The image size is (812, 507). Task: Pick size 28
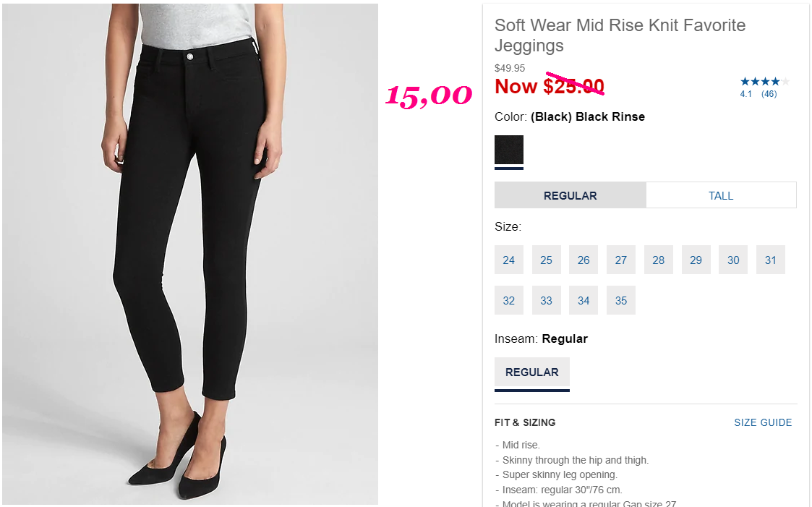[x=659, y=260]
